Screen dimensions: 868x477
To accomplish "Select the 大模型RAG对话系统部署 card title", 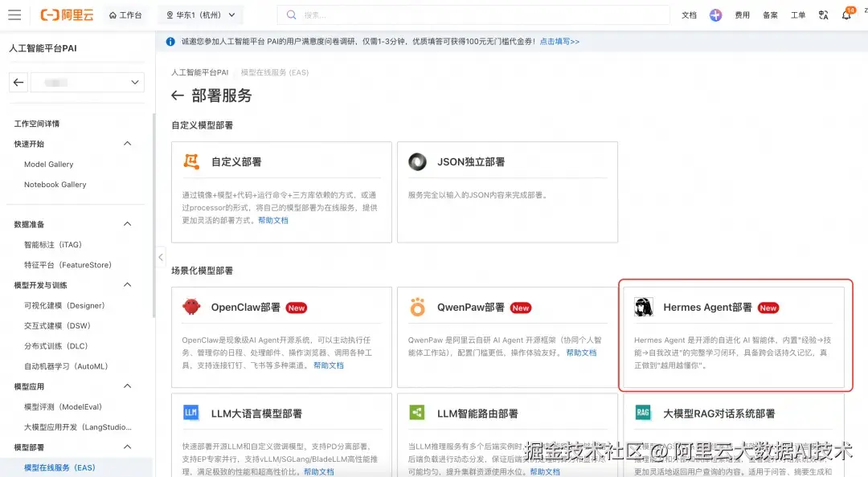I will [x=719, y=414].
